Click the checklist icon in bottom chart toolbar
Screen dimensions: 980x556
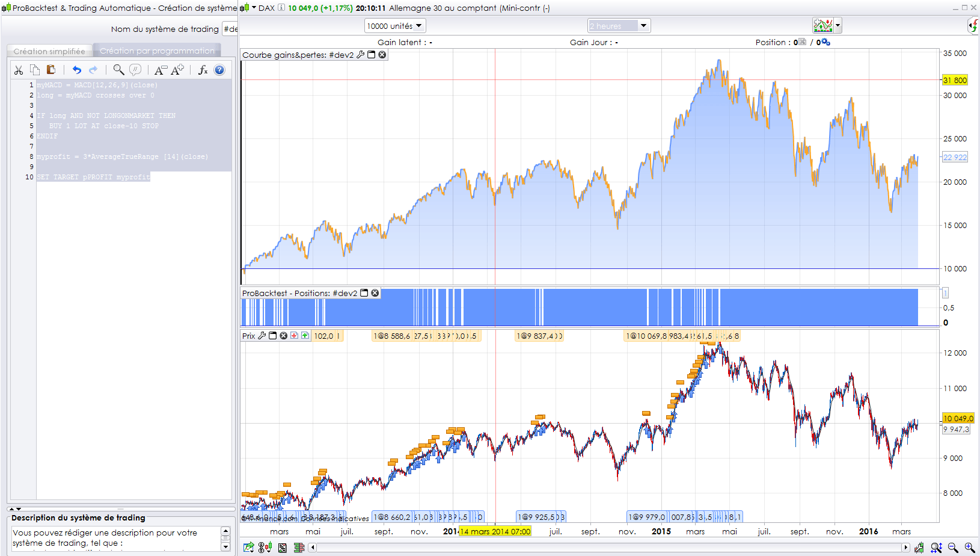coord(283,548)
